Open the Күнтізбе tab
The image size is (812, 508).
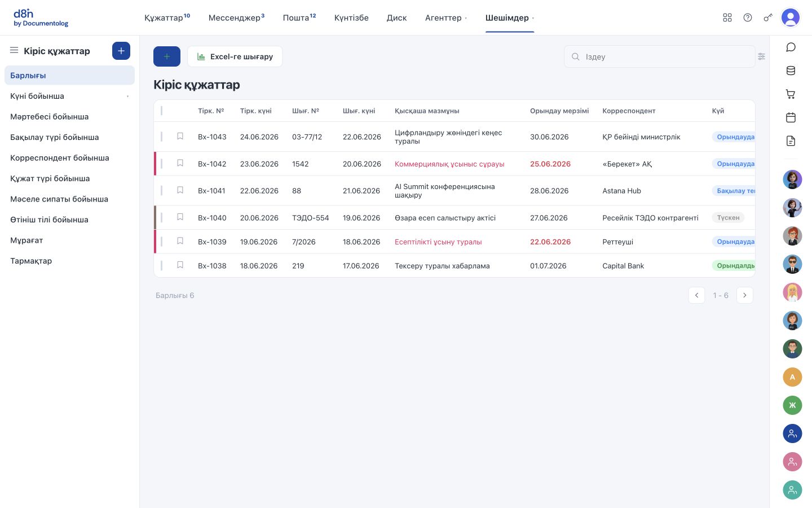351,17
